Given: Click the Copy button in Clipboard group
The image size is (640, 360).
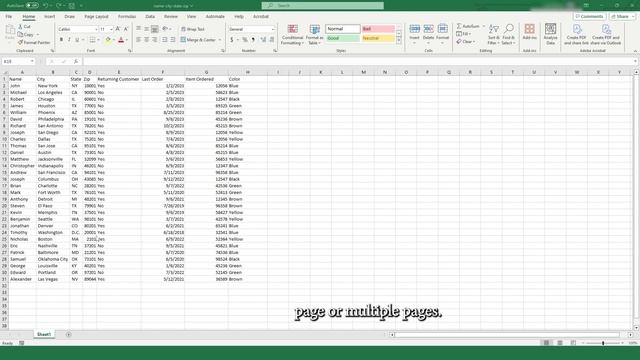Looking at the screenshot, I should point(25,34).
